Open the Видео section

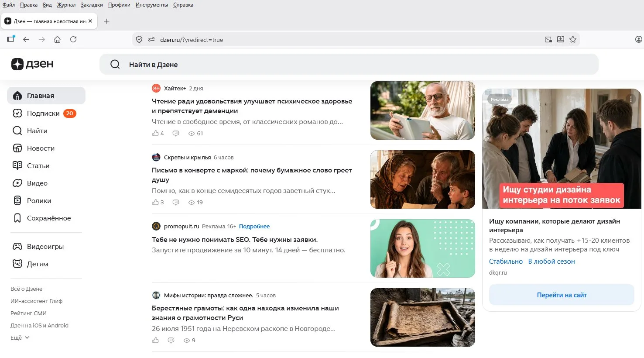(46, 183)
